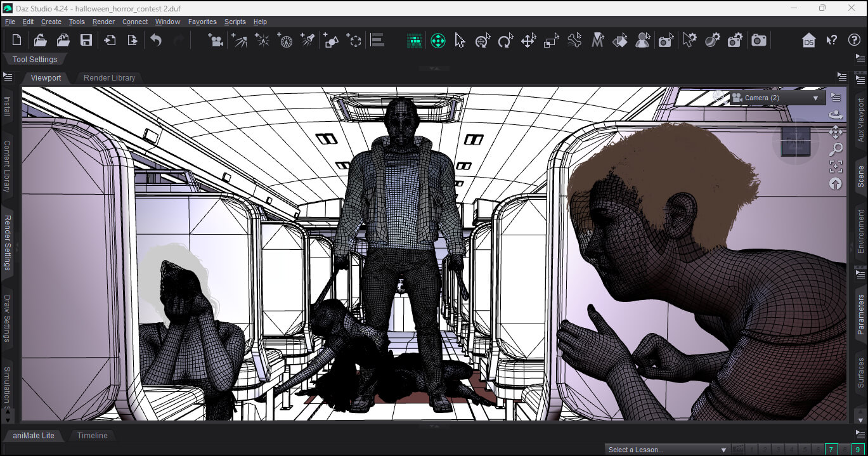Screen dimensions: 868x456
Task: Open the Scene side tab
Action: 860,177
